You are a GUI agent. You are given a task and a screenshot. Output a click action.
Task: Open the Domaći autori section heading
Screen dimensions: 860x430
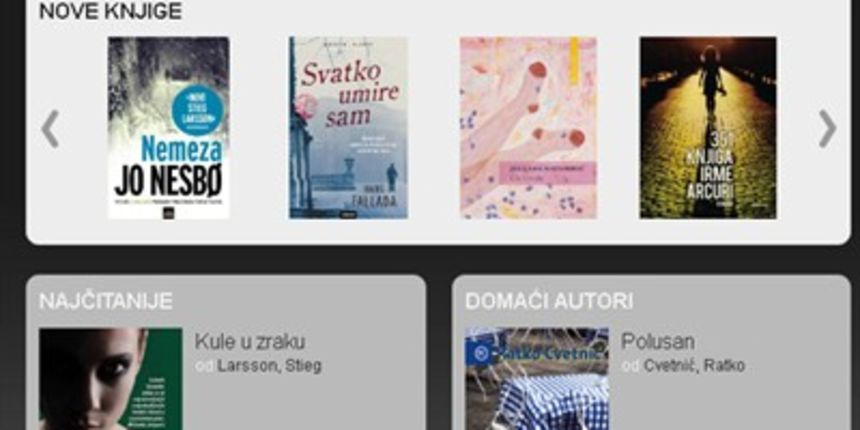pos(549,301)
